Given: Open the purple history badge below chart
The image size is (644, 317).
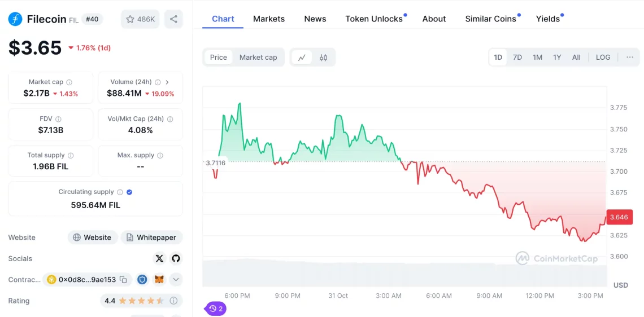Looking at the screenshot, I should pos(215,309).
